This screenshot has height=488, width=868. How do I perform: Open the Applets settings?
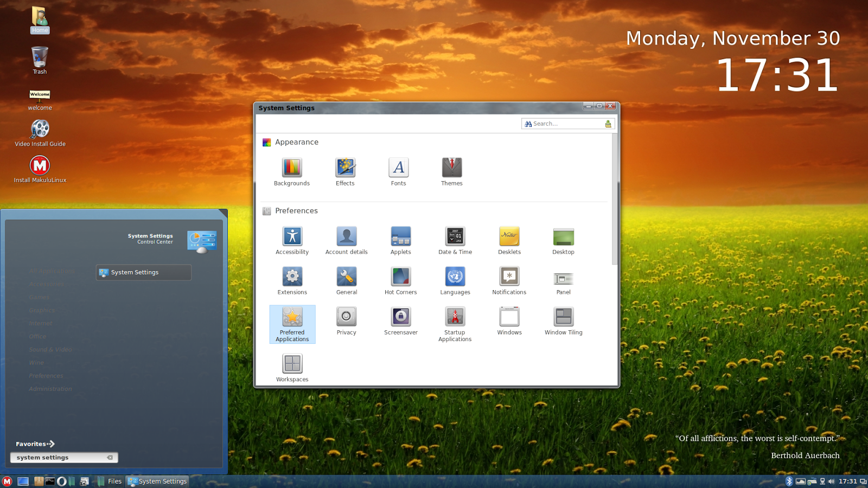click(x=400, y=241)
